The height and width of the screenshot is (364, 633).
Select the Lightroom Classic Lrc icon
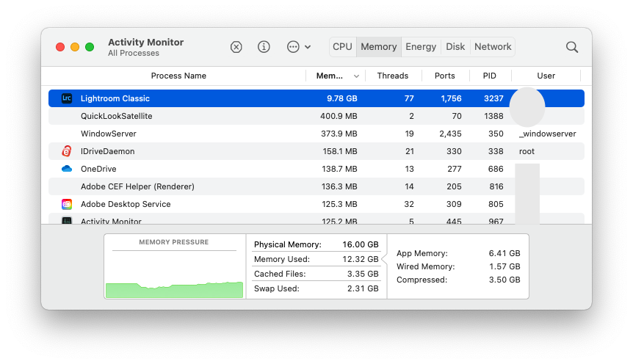coord(67,98)
